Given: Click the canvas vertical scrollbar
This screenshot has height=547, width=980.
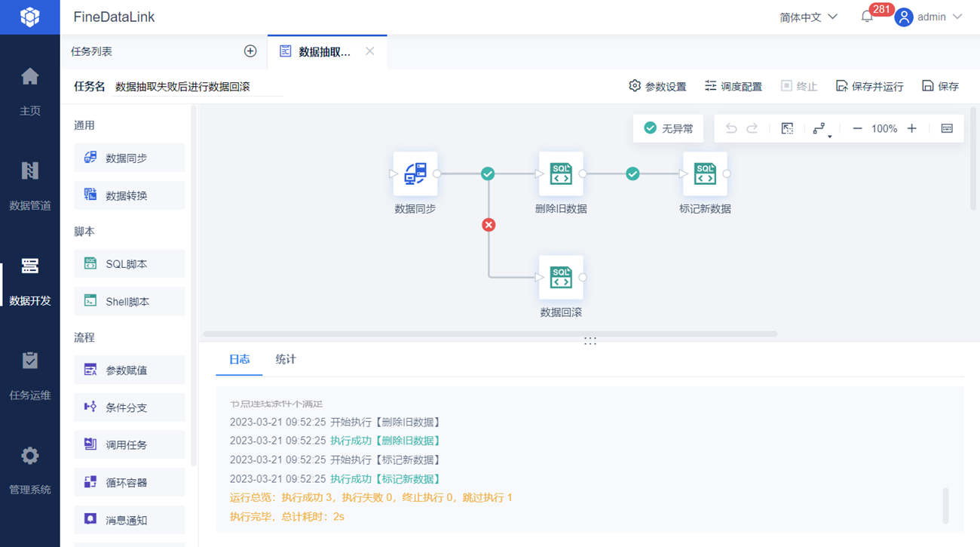Looking at the screenshot, I should 973,158.
